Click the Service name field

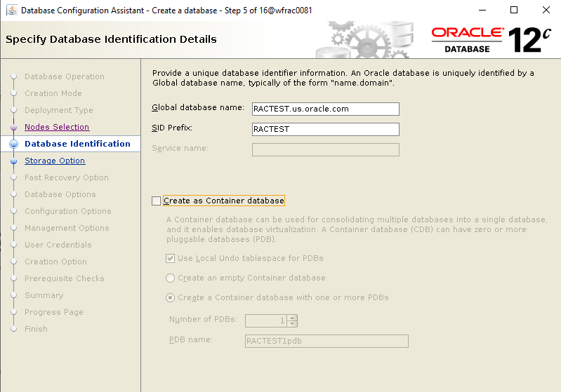pyautogui.click(x=326, y=150)
